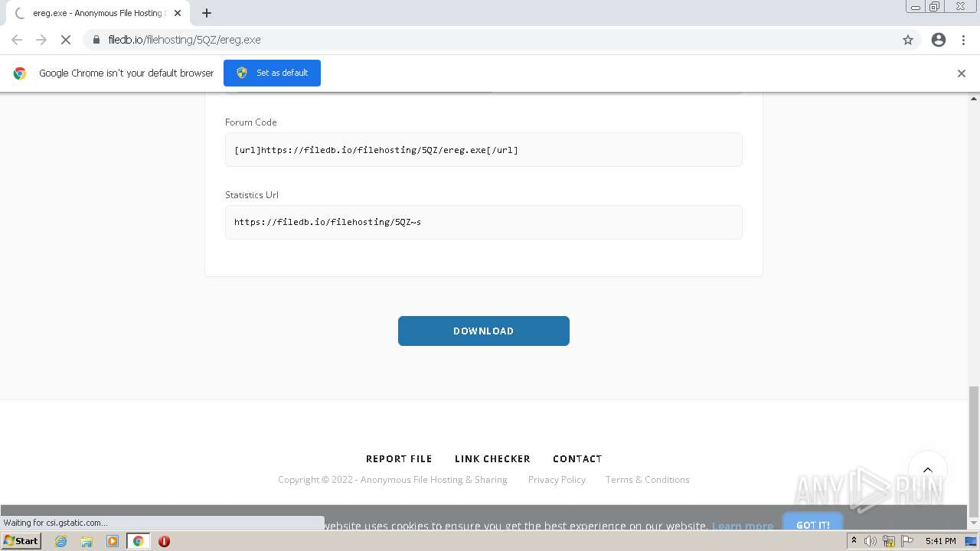Click the scrollbar up arrow

(x=974, y=99)
